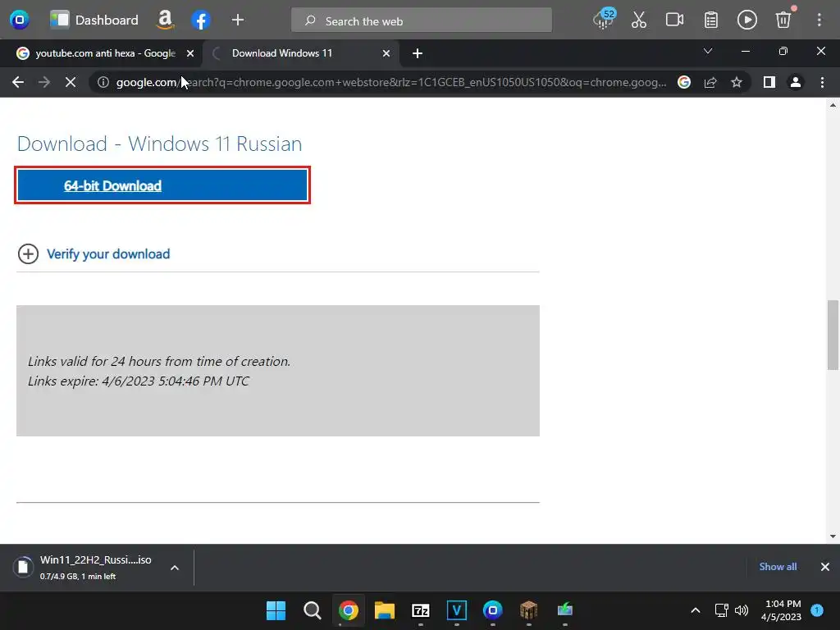This screenshot has width=840, height=630.
Task: Click the Google icon in address bar
Action: pyautogui.click(x=684, y=82)
